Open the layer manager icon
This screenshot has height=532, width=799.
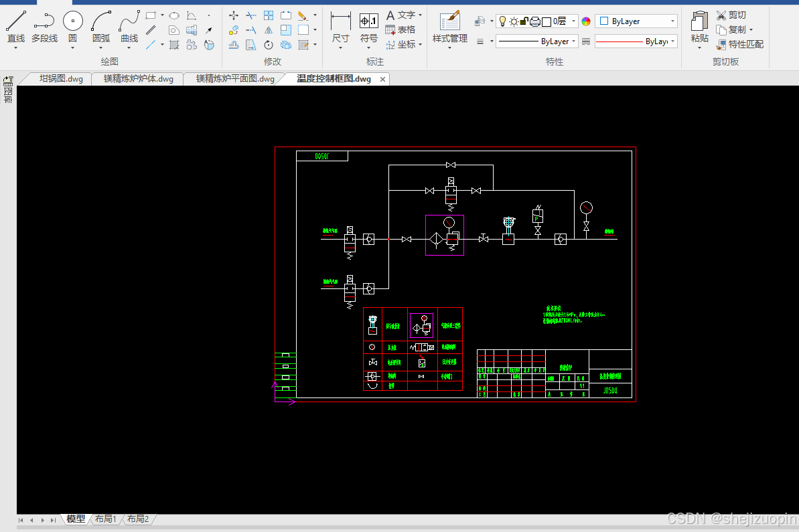(x=480, y=21)
